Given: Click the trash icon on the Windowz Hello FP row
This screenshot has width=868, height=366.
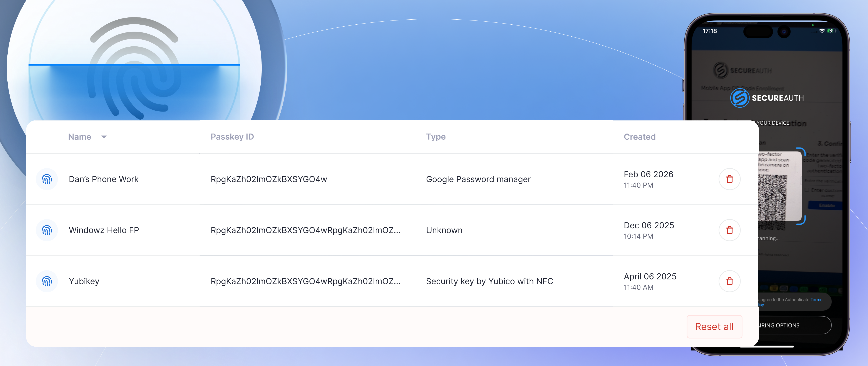Looking at the screenshot, I should click(729, 230).
